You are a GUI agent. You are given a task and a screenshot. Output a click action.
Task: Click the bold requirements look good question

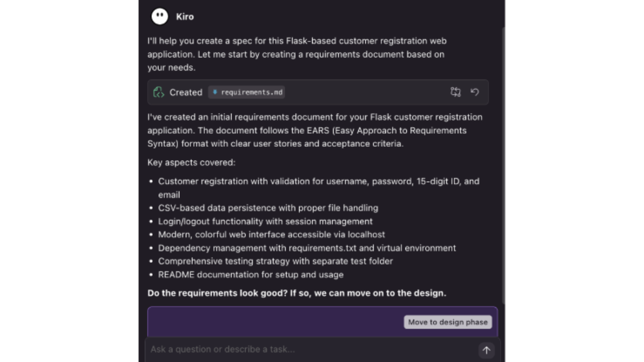[297, 293]
